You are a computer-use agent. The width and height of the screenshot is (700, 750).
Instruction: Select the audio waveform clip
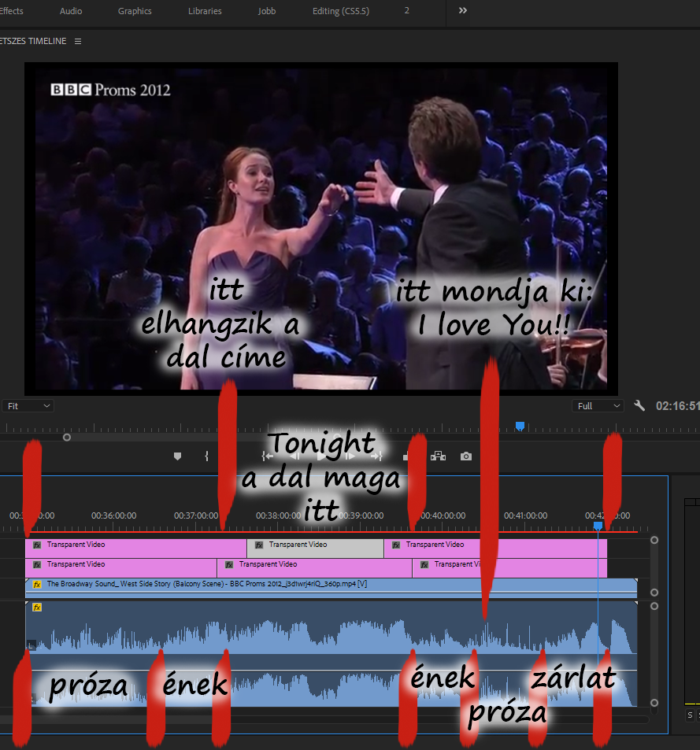(331, 654)
